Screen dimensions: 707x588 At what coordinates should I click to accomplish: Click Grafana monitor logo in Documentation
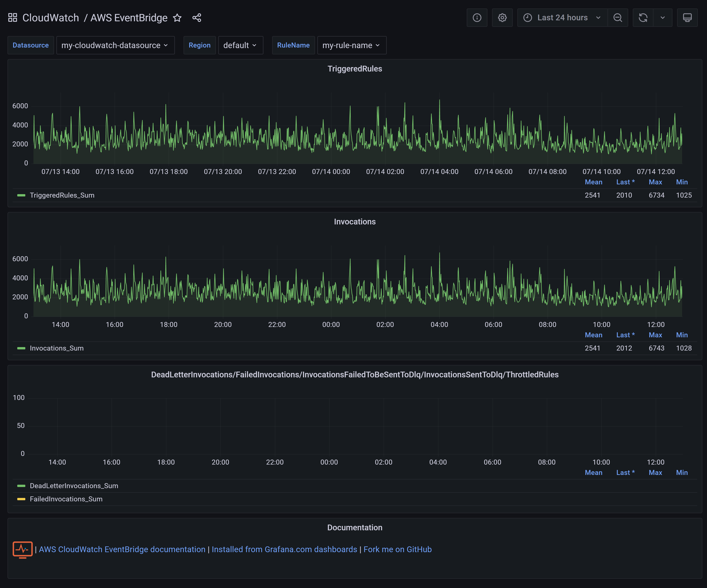click(23, 549)
